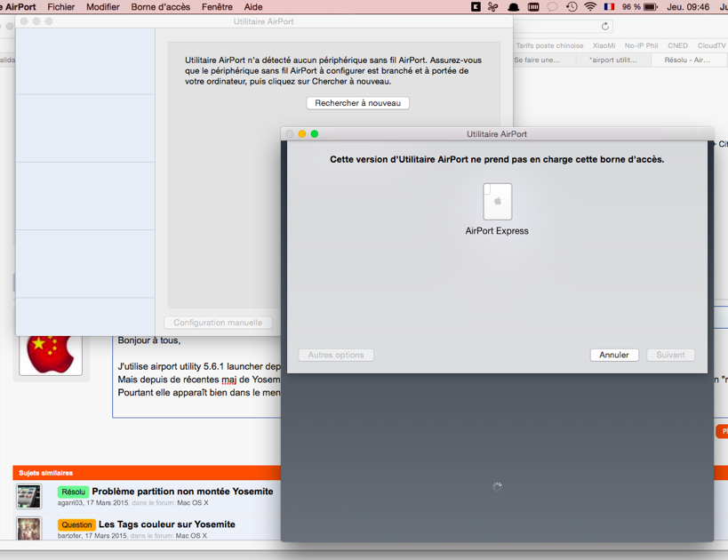
Task: Zoom the front Utilitaire AirPort dialog
Action: [315, 133]
